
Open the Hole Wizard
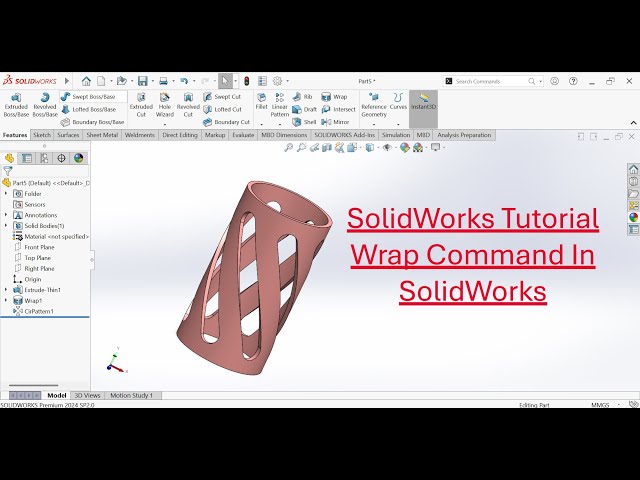(165, 105)
